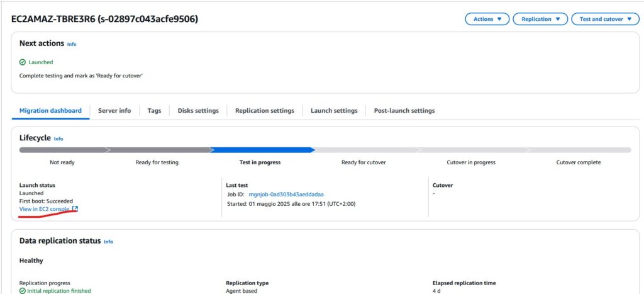Viewport: 644px width, 294px height.
Task: Click the Cutover in progress stage label
Action: (471, 162)
